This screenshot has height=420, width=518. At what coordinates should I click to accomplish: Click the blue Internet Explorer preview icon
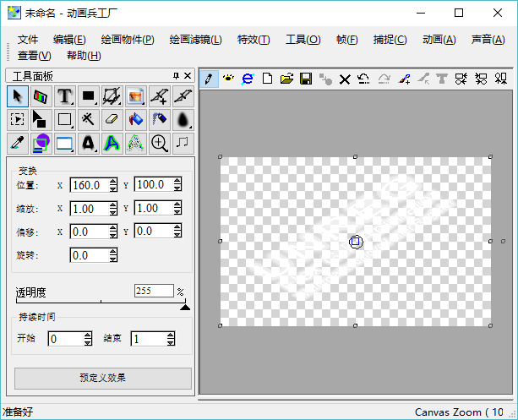[x=248, y=79]
